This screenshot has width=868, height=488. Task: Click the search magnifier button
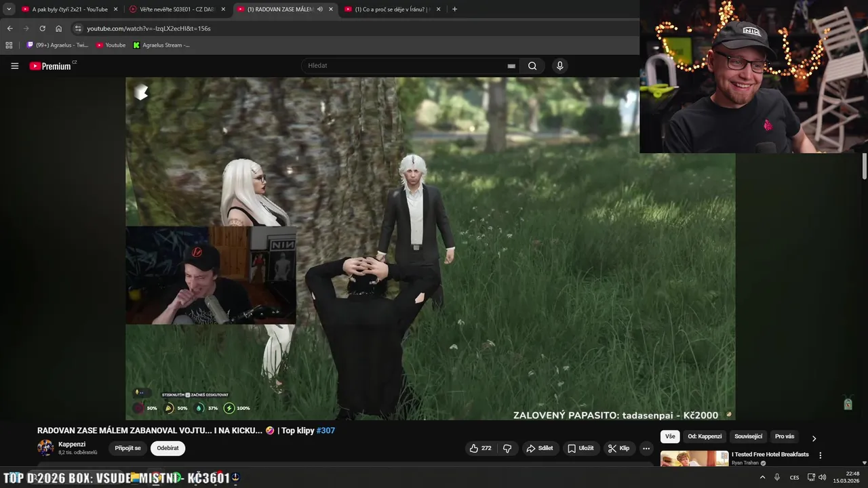532,66
